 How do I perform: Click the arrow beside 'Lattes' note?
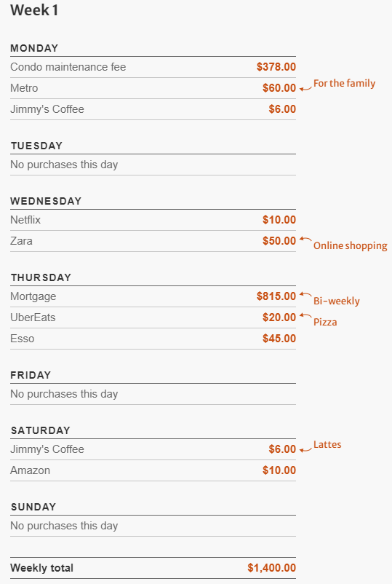(x=305, y=449)
